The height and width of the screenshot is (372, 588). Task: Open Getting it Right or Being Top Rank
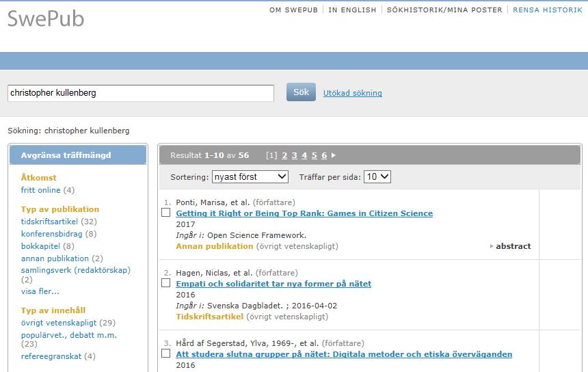[x=304, y=213]
